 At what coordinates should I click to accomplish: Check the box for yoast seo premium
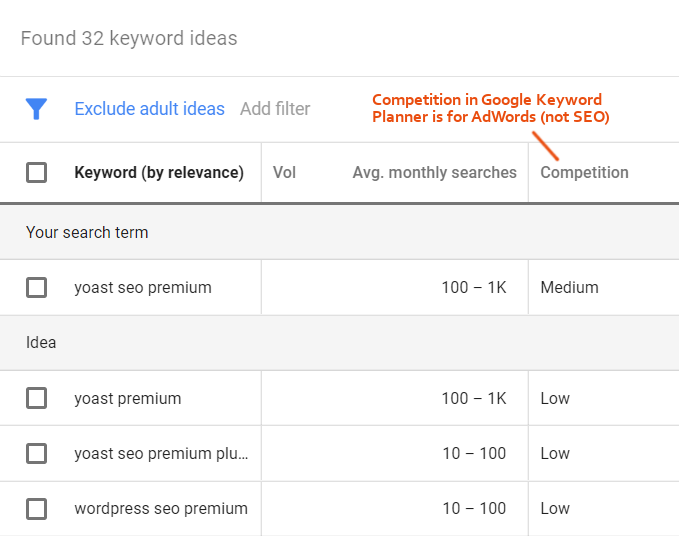pos(37,288)
